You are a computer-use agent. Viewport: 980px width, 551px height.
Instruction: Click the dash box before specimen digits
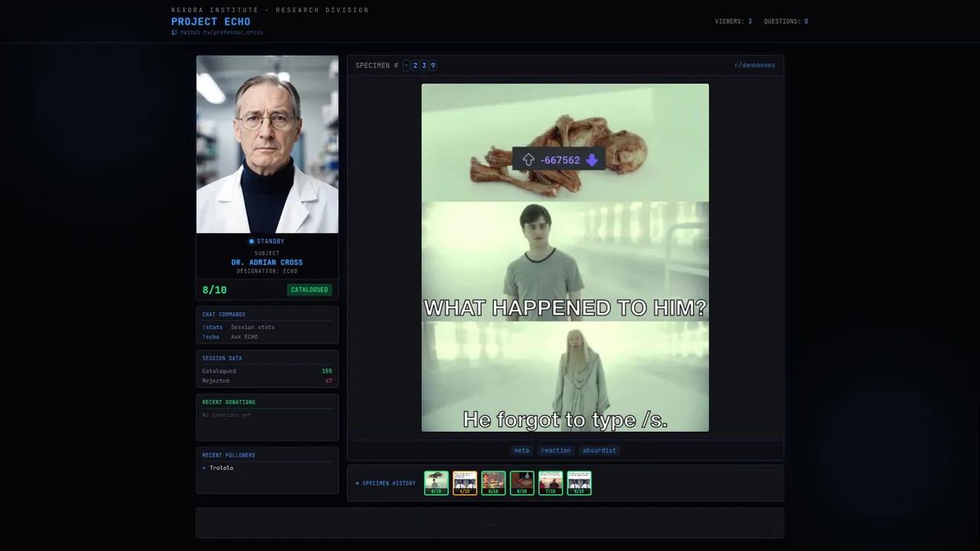pos(407,66)
